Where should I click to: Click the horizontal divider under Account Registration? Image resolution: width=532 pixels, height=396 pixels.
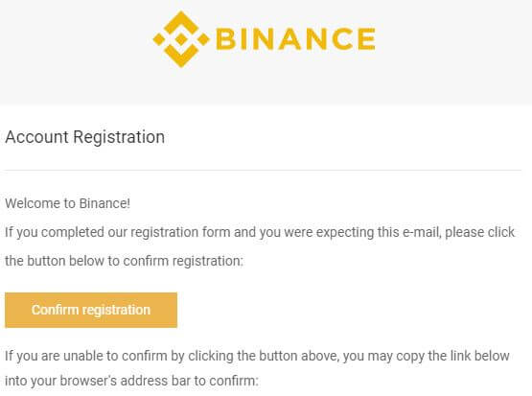[263, 170]
